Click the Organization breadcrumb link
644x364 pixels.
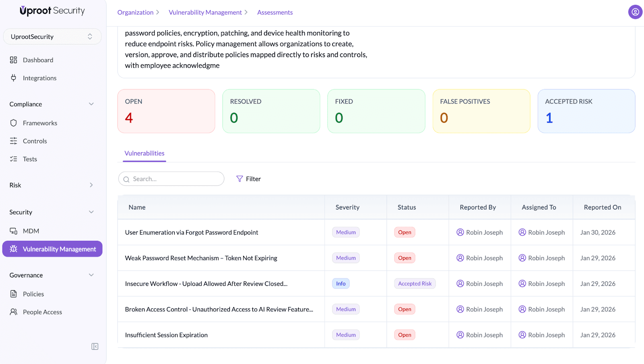[x=135, y=12]
